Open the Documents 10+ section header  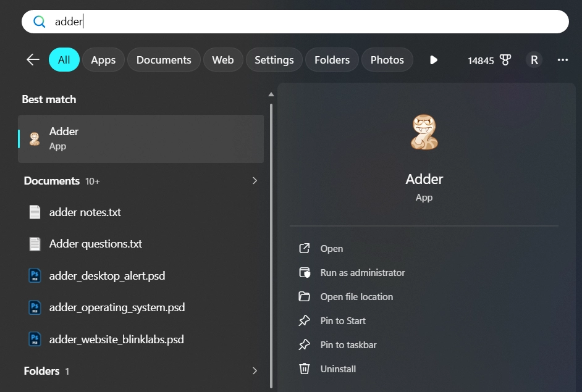(x=62, y=181)
